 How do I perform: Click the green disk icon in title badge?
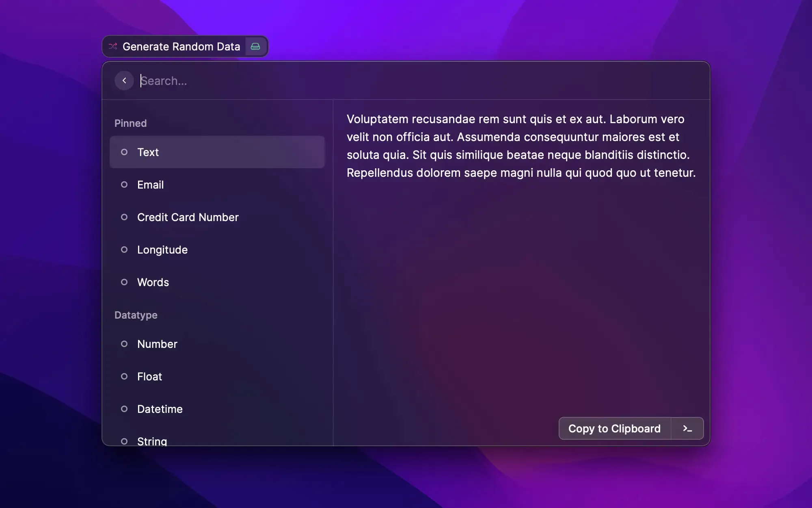(x=255, y=46)
